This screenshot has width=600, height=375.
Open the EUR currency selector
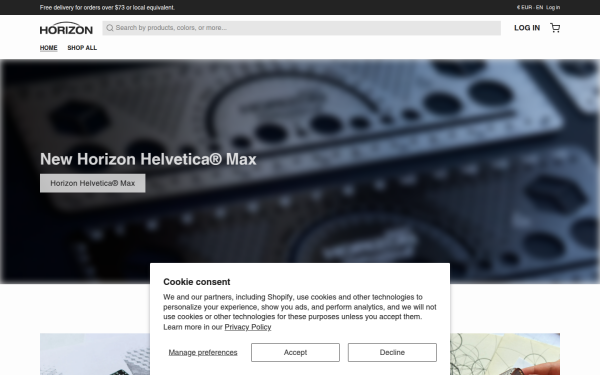tap(524, 7)
